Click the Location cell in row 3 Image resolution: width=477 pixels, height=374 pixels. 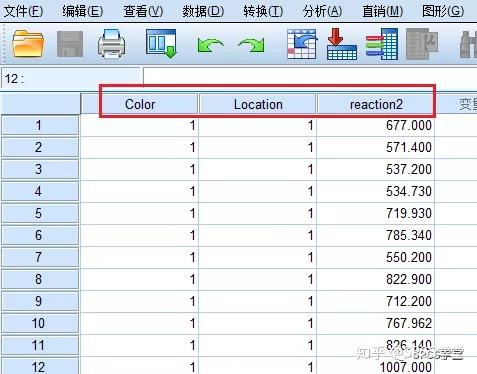[x=258, y=169]
